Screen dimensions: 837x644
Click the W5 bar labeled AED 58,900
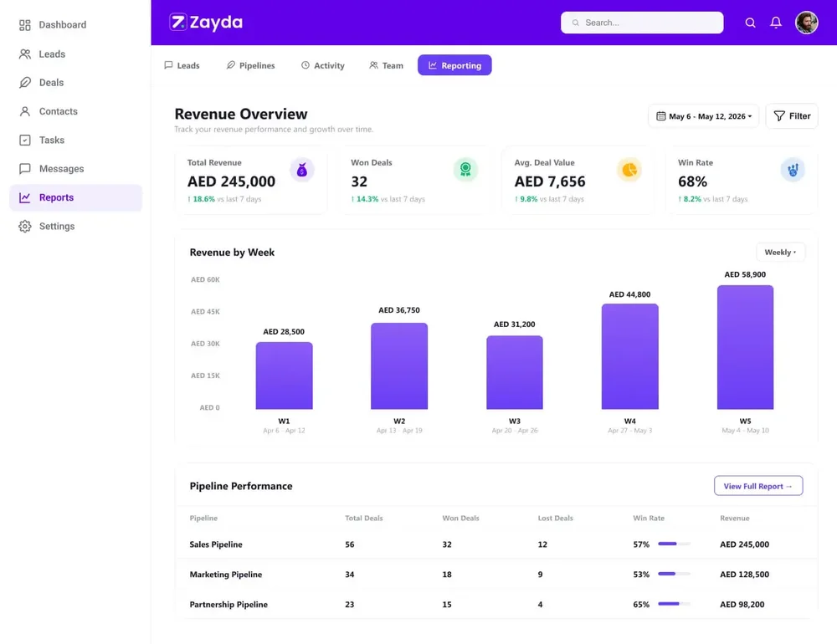click(x=745, y=347)
